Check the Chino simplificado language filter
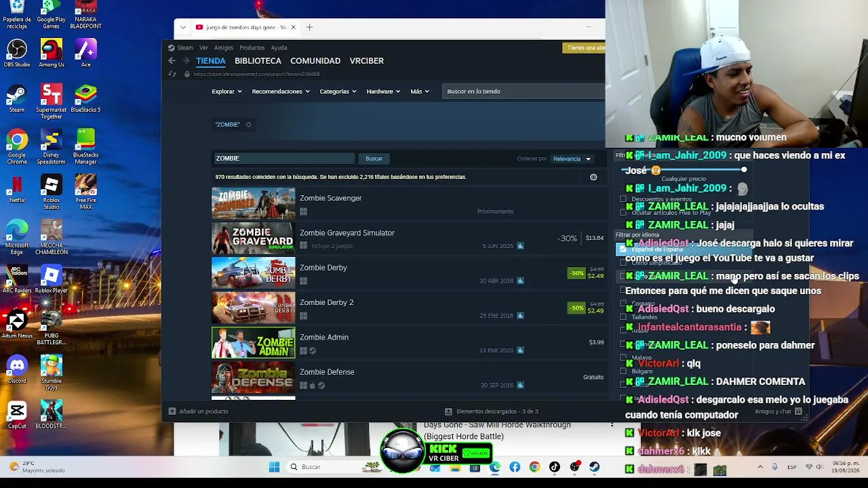The height and width of the screenshot is (488, 868). tap(623, 263)
